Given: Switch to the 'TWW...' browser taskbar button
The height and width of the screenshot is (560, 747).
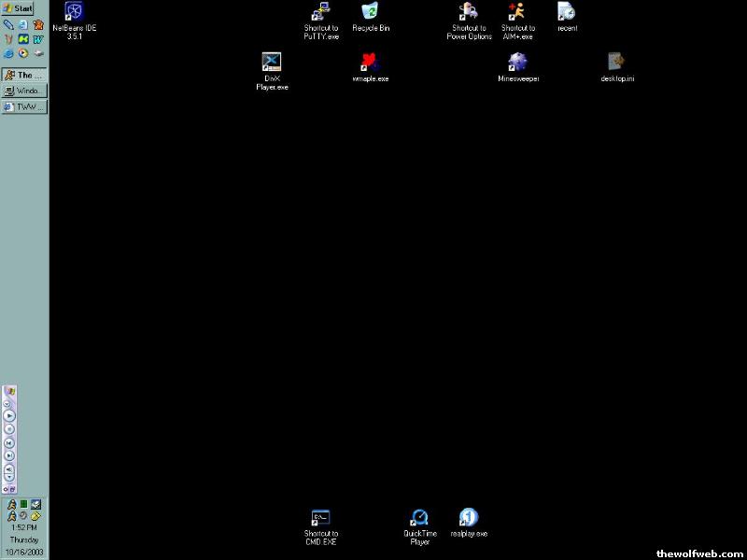Looking at the screenshot, I should pos(24,106).
